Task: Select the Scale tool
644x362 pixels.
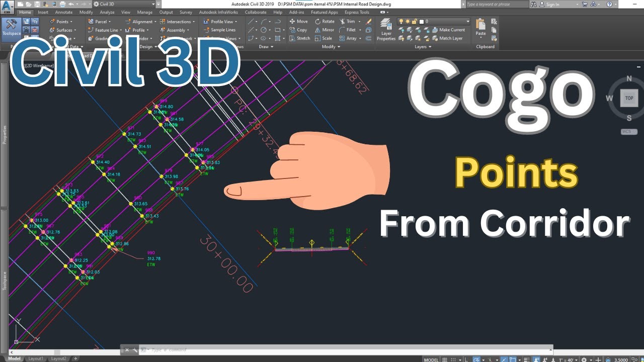Action: pyautogui.click(x=324, y=38)
